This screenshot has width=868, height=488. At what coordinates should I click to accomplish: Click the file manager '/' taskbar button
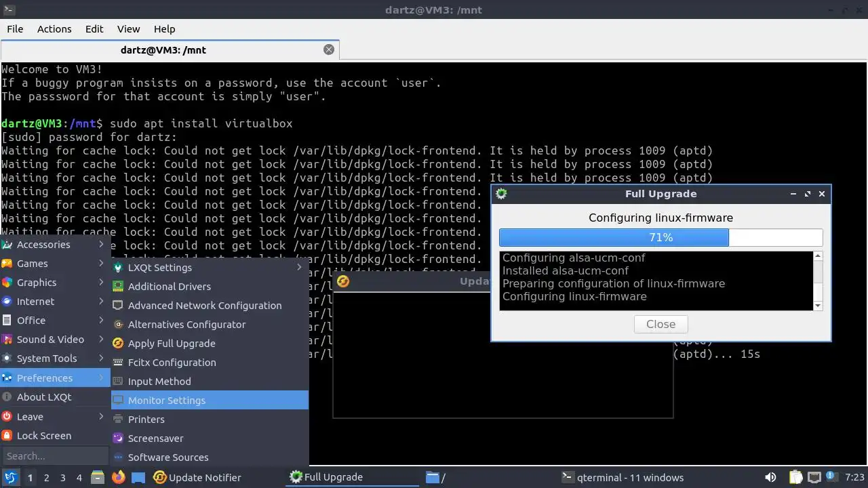(x=490, y=477)
